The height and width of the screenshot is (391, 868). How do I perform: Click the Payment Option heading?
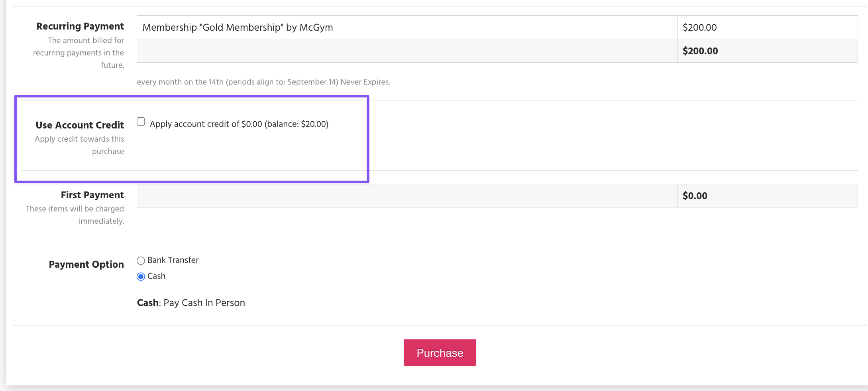pyautogui.click(x=86, y=265)
